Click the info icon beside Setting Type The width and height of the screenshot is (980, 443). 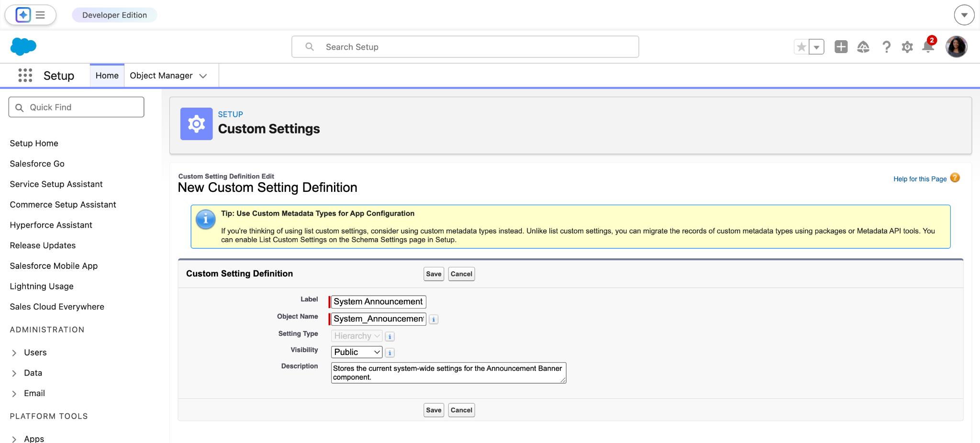[390, 336]
